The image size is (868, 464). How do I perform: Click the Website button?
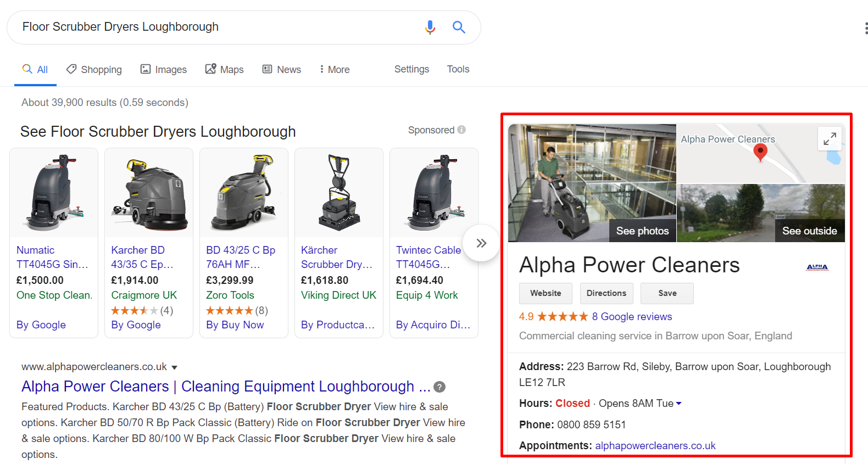546,293
